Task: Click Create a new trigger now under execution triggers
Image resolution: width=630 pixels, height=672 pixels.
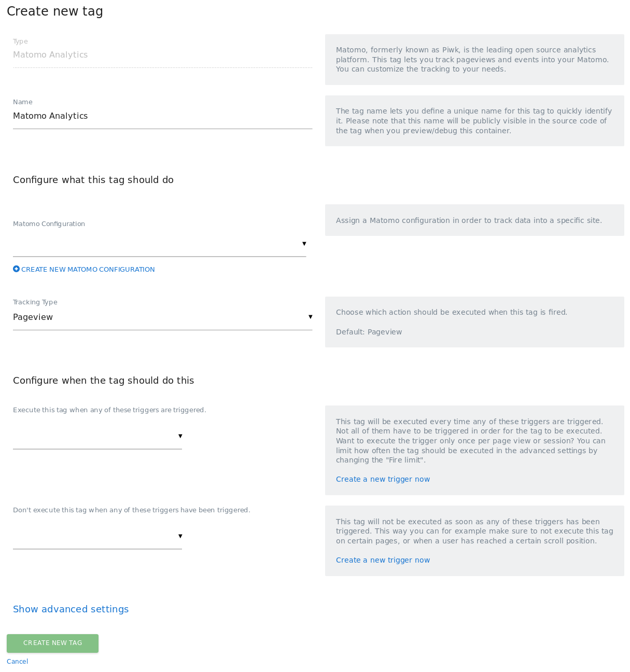Action: (x=383, y=479)
